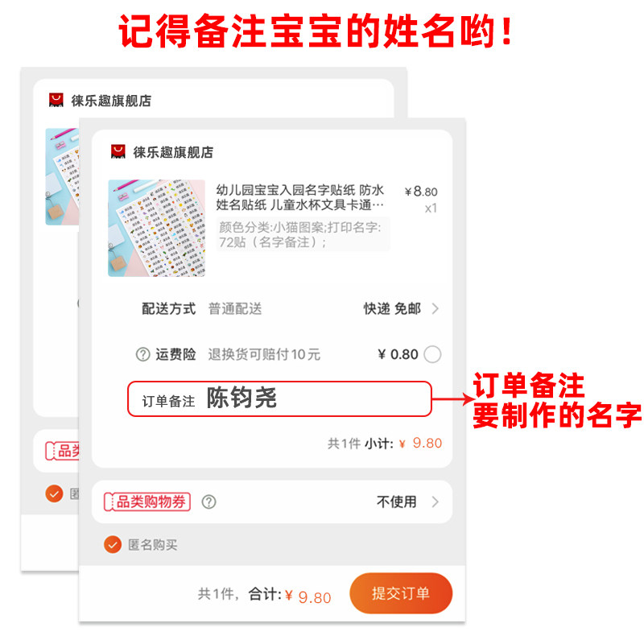Viewport: 644px width, 644px height.
Task: Click the Tmall shop logo in front card
Action: pos(118,151)
